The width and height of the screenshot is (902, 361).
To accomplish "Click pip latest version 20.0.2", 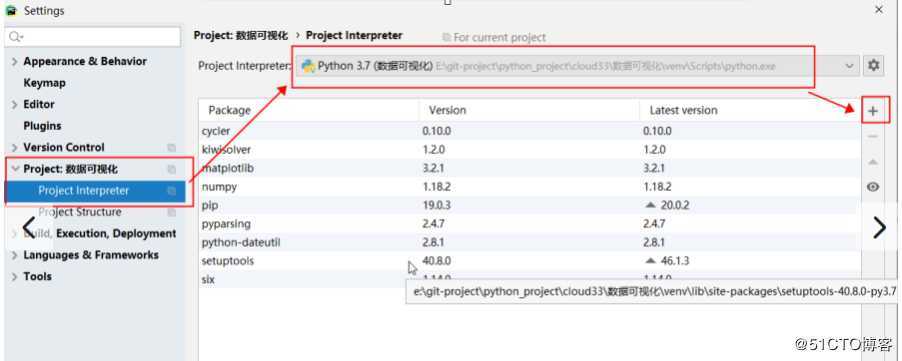I will point(675,205).
